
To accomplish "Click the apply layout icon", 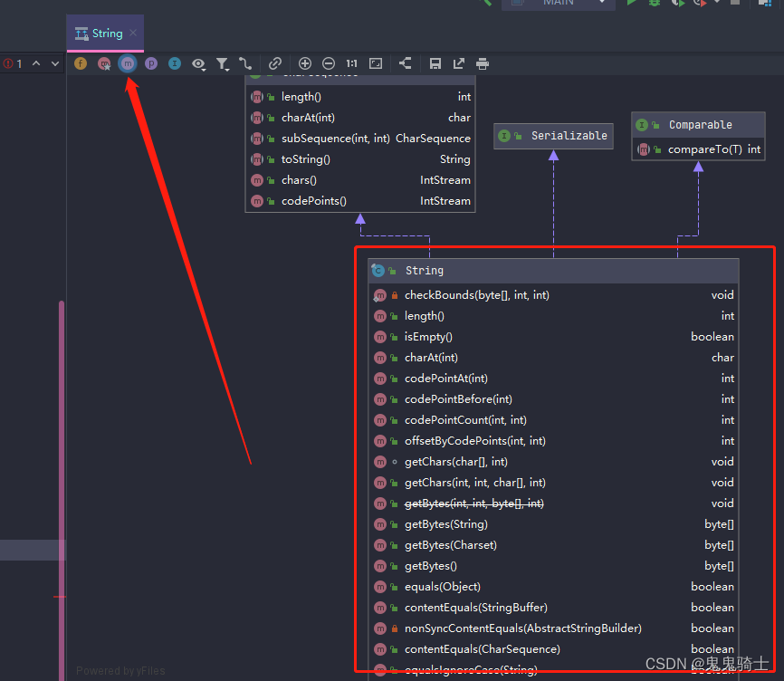I will (x=405, y=63).
